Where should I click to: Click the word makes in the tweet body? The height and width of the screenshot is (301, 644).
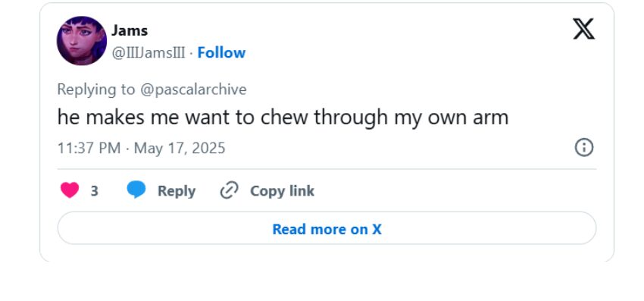(115, 118)
